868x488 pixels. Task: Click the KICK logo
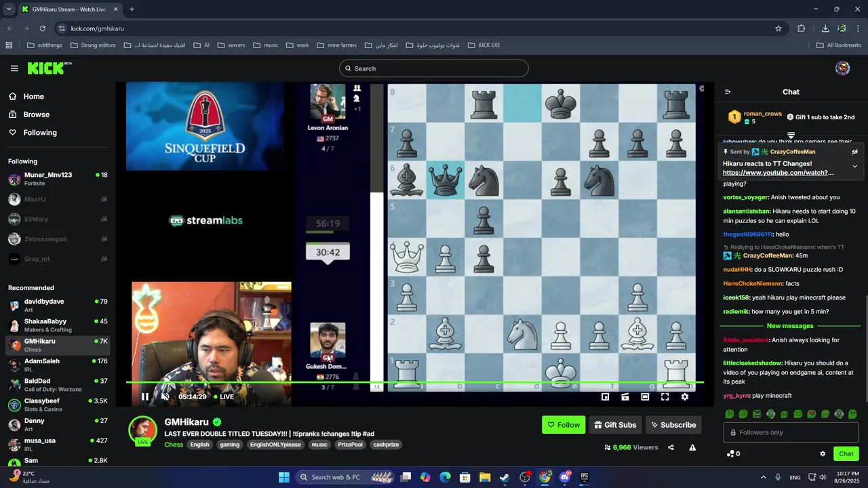(x=49, y=68)
